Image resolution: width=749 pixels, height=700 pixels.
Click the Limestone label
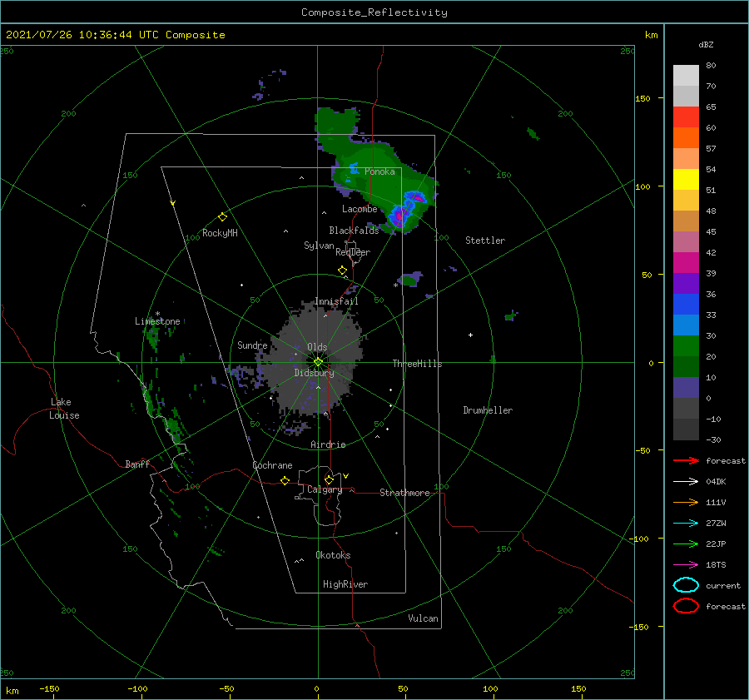[157, 321]
